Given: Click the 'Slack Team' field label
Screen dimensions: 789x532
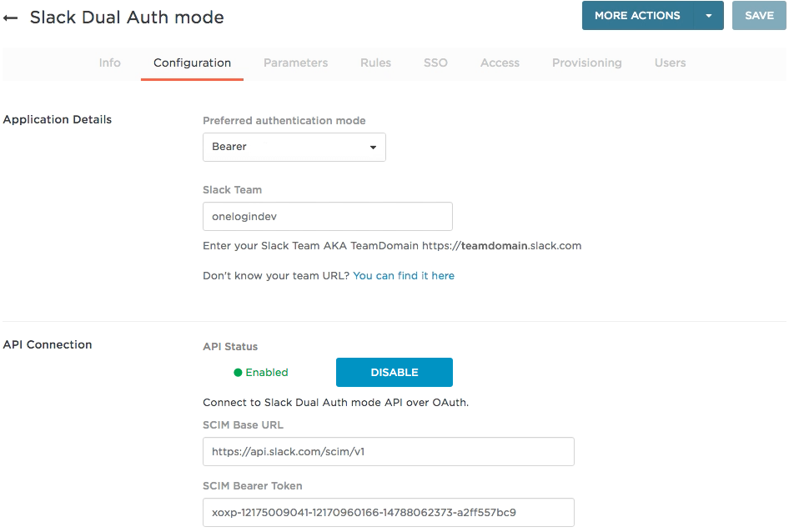Looking at the screenshot, I should (233, 190).
